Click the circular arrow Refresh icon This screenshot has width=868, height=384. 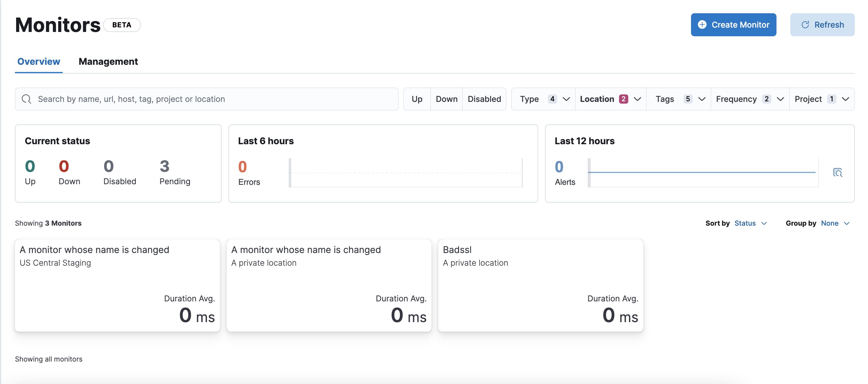point(805,24)
